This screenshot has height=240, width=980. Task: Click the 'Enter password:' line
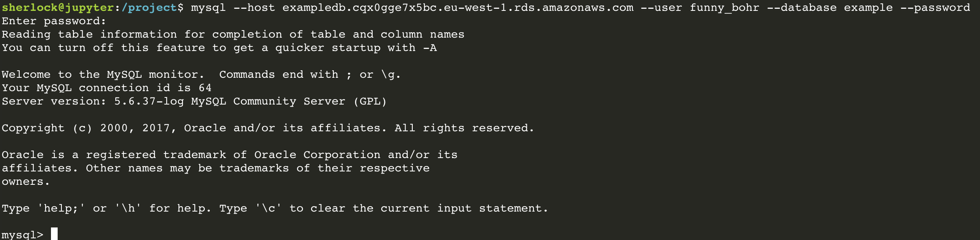coord(54,21)
